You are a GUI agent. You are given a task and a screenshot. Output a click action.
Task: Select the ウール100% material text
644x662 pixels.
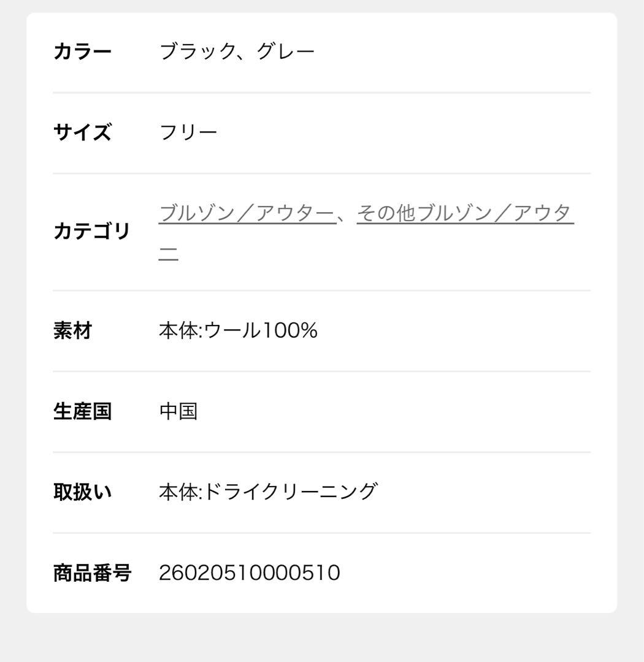click(x=260, y=331)
